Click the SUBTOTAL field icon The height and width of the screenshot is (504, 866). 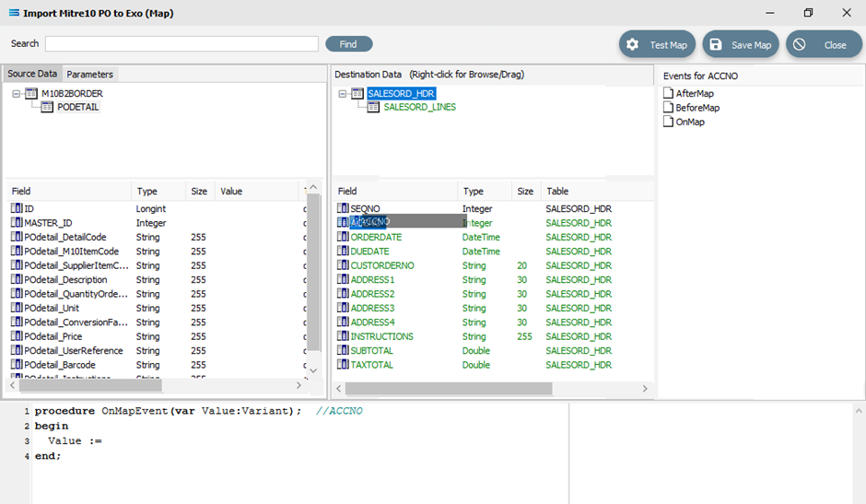(x=343, y=351)
